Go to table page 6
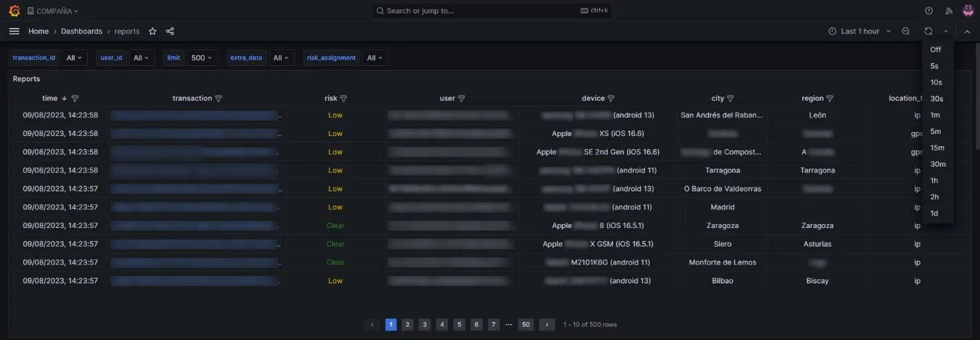This screenshot has height=340, width=980. (477, 325)
